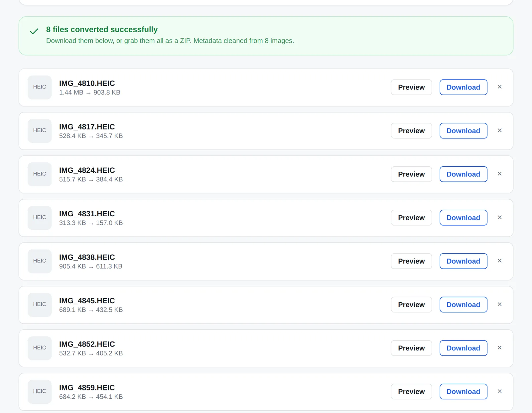Click the green success checkmark icon
Image resolution: width=532 pixels, height=413 pixels.
click(x=34, y=31)
